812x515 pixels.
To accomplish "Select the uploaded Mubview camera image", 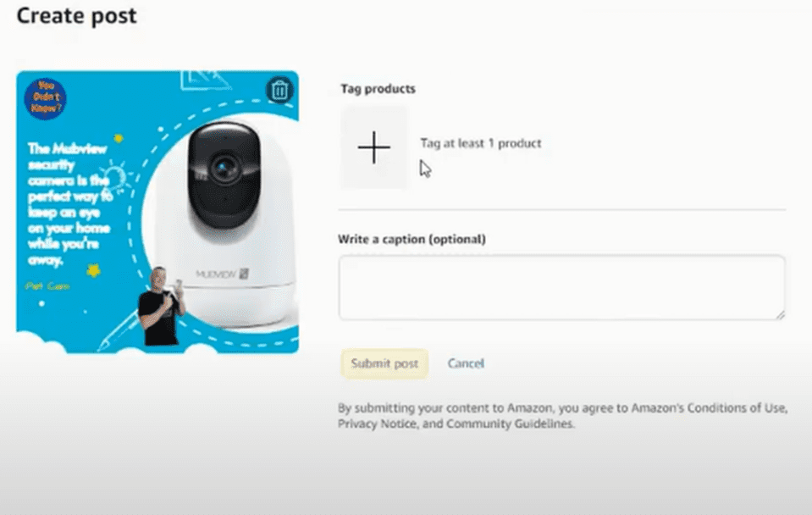I will point(157,212).
